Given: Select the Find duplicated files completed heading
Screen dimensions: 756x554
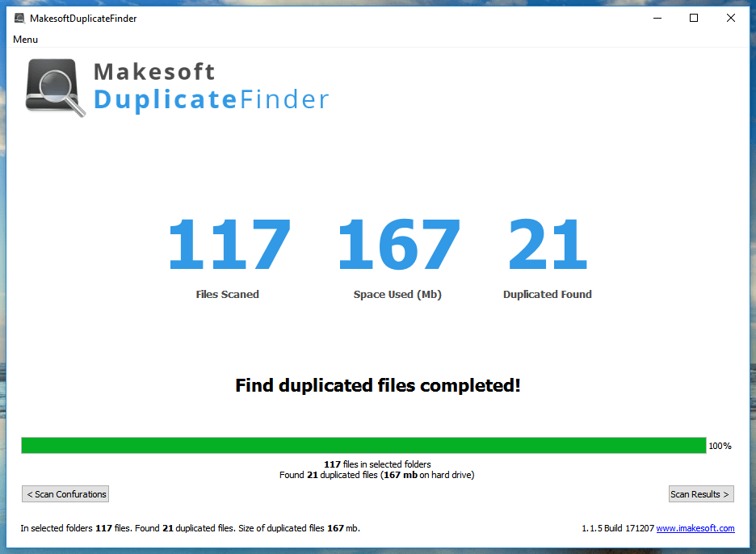Looking at the screenshot, I should [377, 385].
